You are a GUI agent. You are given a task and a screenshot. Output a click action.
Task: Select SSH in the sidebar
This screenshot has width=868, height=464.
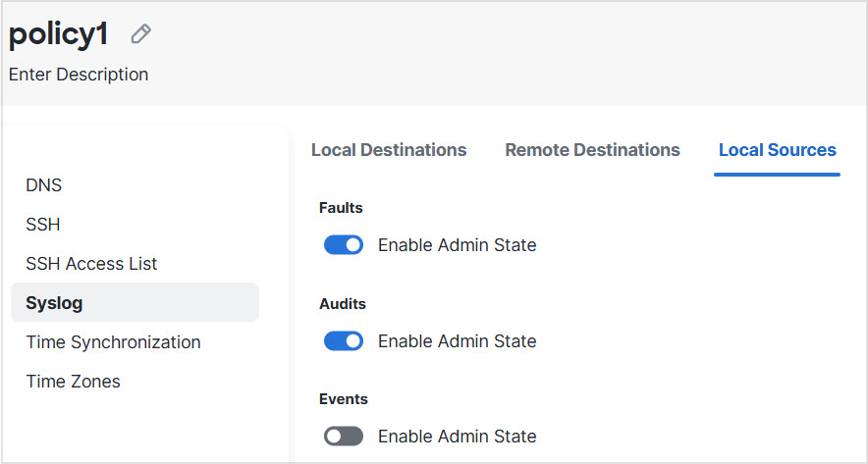(43, 225)
